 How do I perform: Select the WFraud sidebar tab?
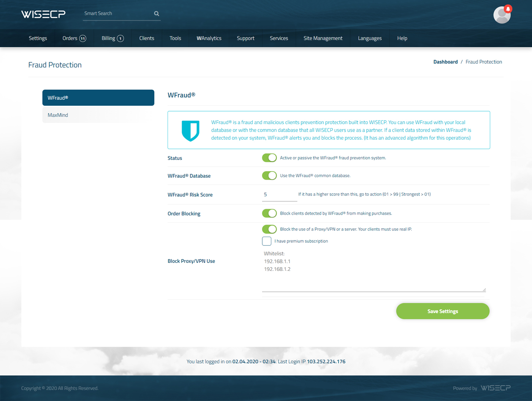pos(98,98)
